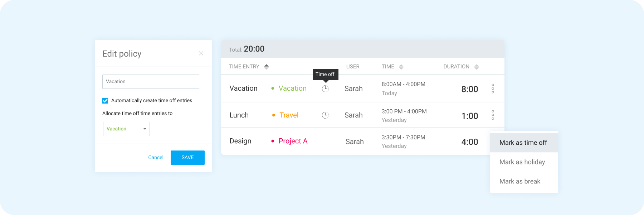
Task: Uncheck Automatically create time off entries
Action: click(105, 101)
